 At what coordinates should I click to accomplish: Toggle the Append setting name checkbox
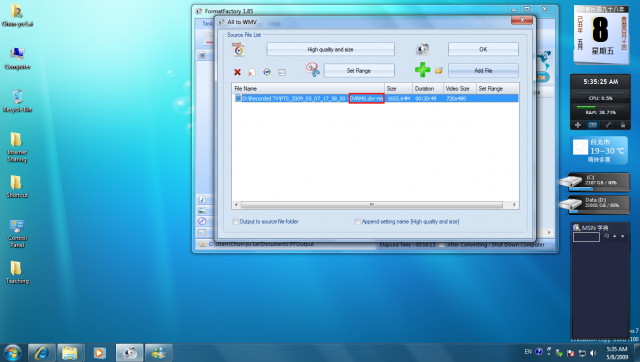357,222
